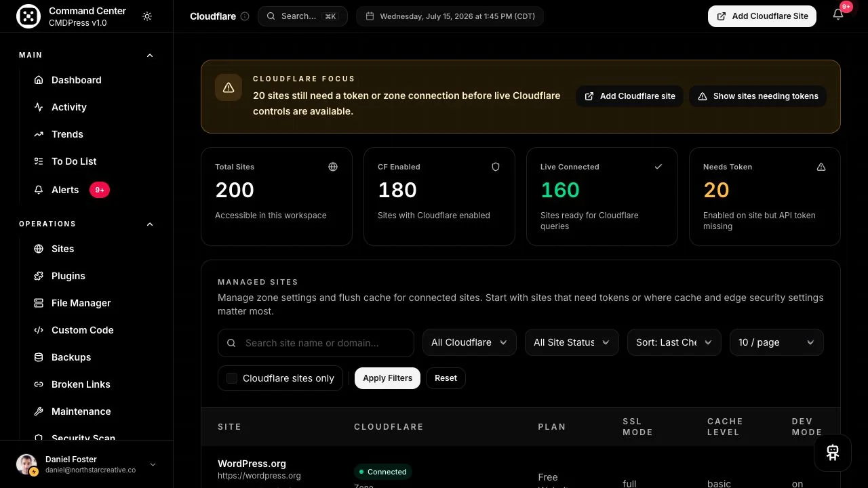Click the SSL MODE column header
This screenshot has width=868, height=488.
coord(637,426)
